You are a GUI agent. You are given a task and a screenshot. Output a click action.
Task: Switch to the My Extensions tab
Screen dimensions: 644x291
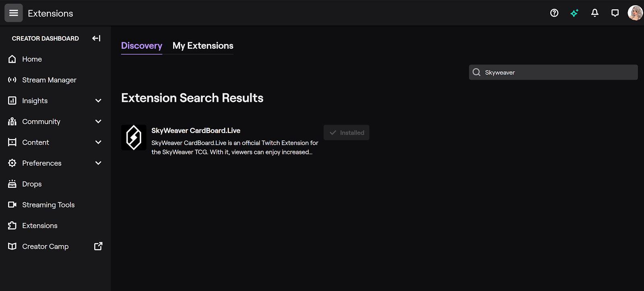point(203,46)
